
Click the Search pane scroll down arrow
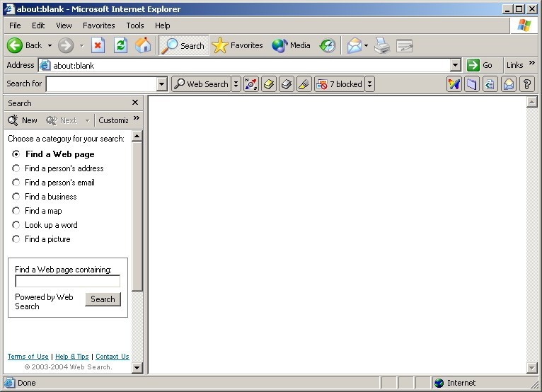tap(137, 367)
